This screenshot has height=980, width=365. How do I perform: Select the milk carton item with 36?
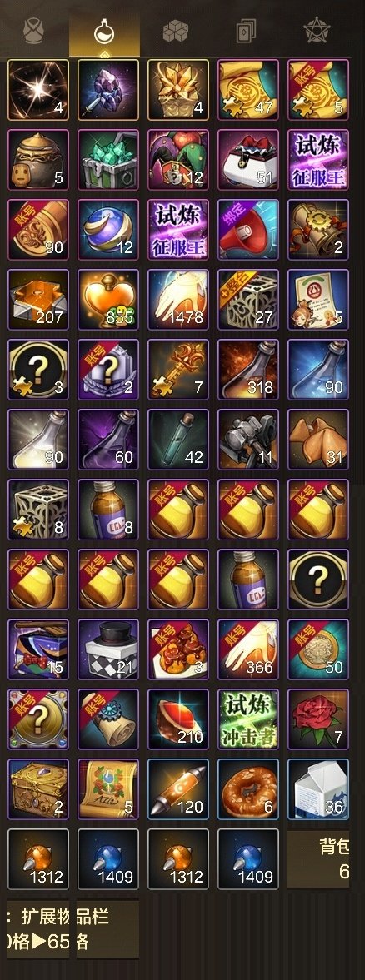(318, 789)
